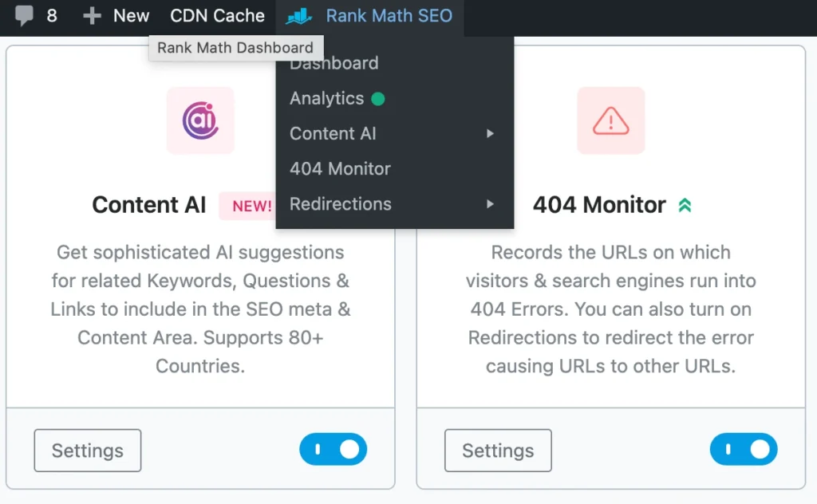
Task: Expand the Content AI submenu arrow
Action: tap(490, 134)
